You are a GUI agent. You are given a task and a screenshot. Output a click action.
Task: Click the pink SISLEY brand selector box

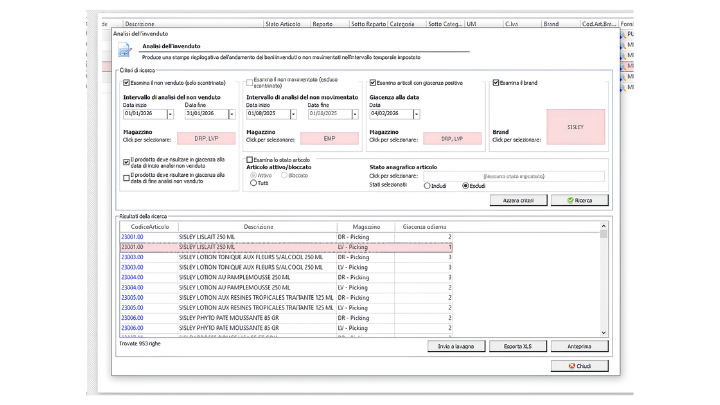(x=575, y=127)
